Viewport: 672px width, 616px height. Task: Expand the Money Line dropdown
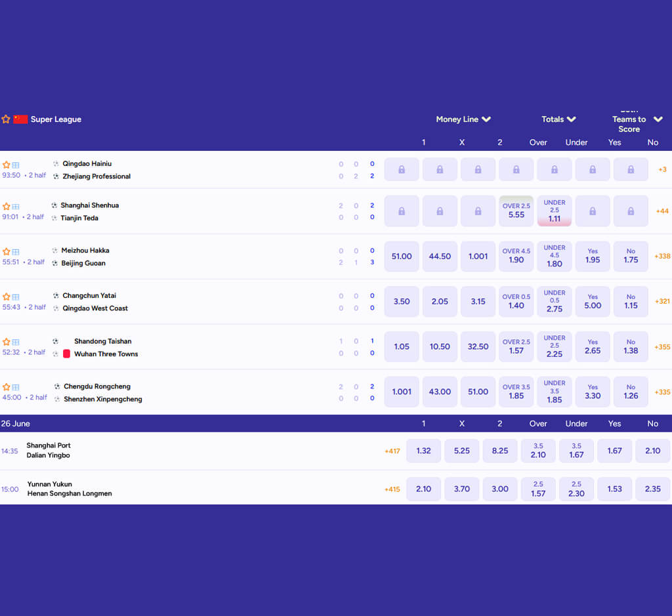(463, 119)
